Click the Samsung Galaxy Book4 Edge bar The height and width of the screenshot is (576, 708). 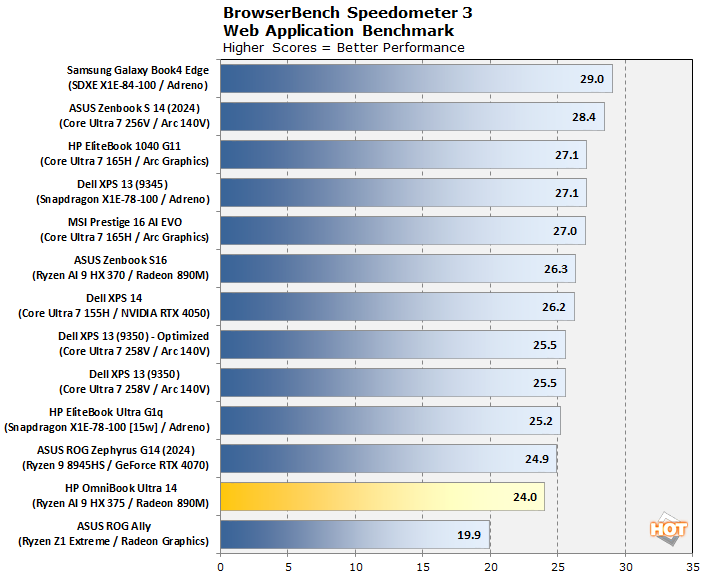[x=416, y=79]
